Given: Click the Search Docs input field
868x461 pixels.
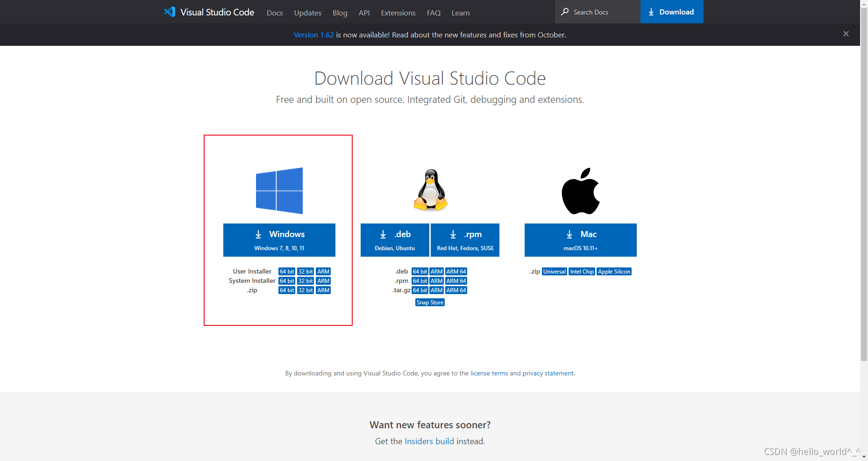Looking at the screenshot, I should 598,12.
